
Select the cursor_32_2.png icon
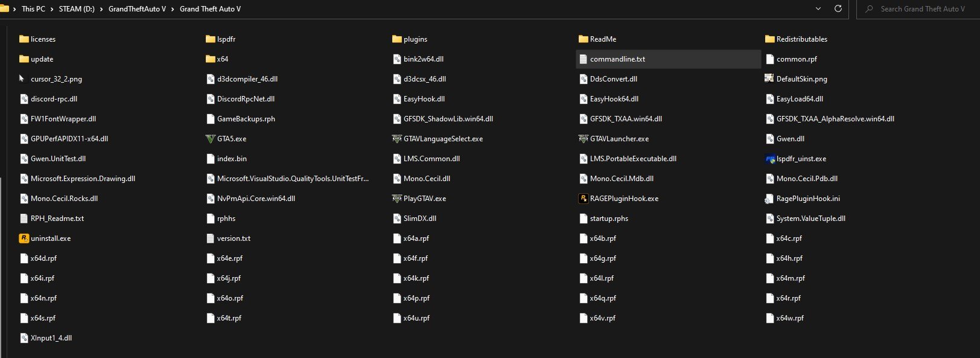point(24,79)
